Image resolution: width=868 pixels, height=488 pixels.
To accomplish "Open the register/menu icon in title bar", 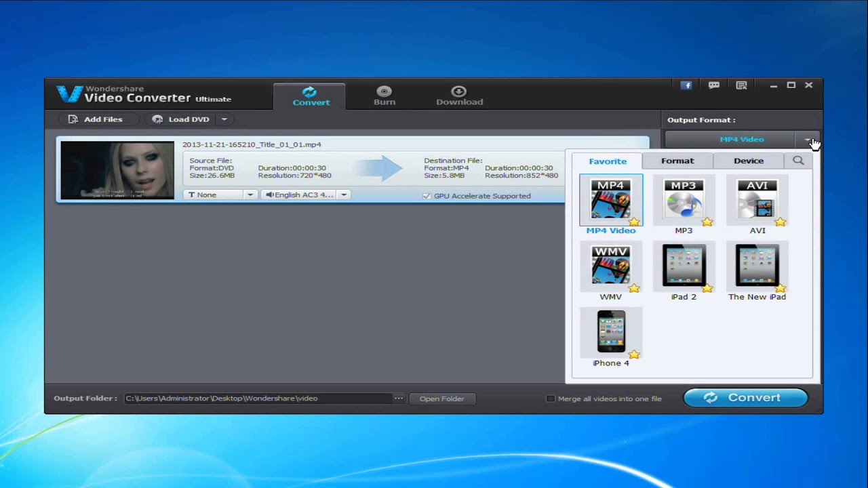I will 741,85.
